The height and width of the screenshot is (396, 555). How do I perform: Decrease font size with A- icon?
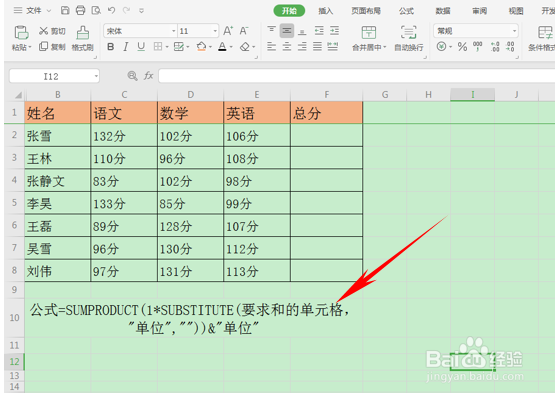[x=244, y=31]
